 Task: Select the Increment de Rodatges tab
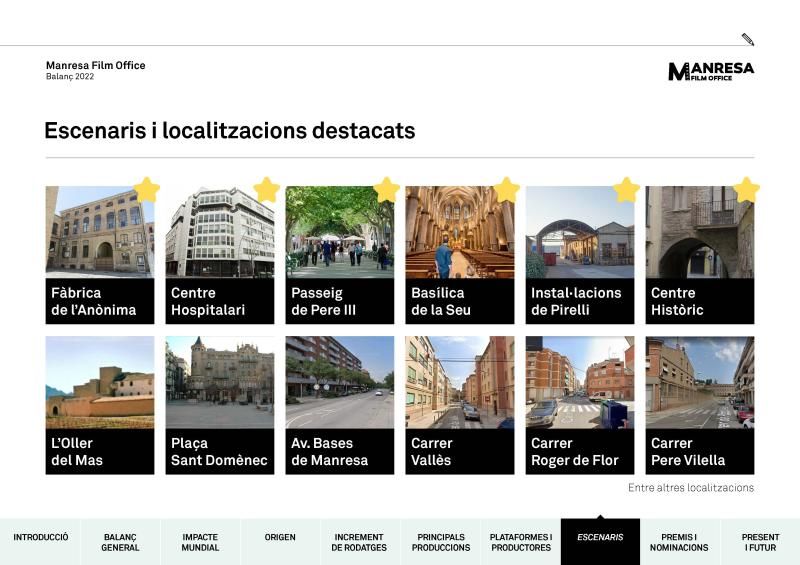click(x=360, y=542)
